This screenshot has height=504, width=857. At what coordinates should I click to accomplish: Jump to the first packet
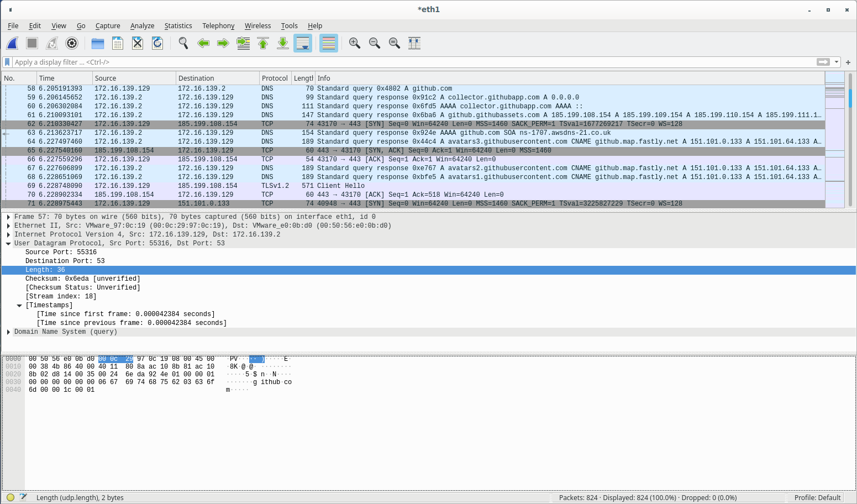tap(263, 43)
